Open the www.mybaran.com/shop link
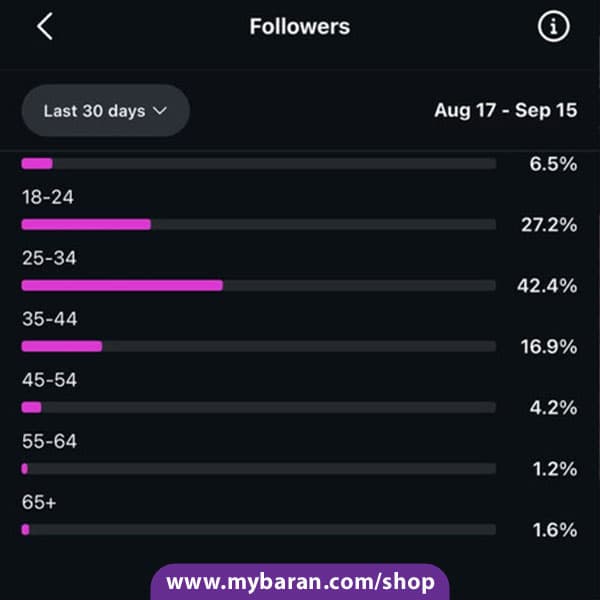Screen dimensions: 600x600 [x=300, y=582]
